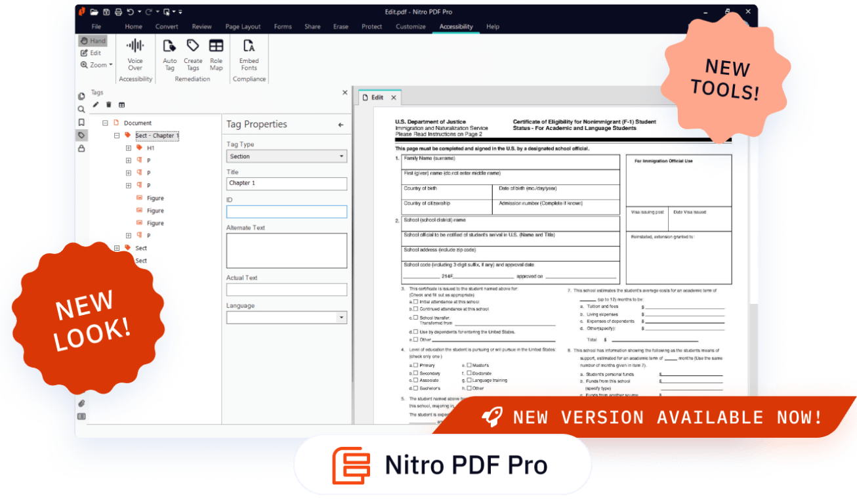Viewport: 857px width, 504px height.
Task: Click the Undo arrow icon
Action: pyautogui.click(x=130, y=12)
